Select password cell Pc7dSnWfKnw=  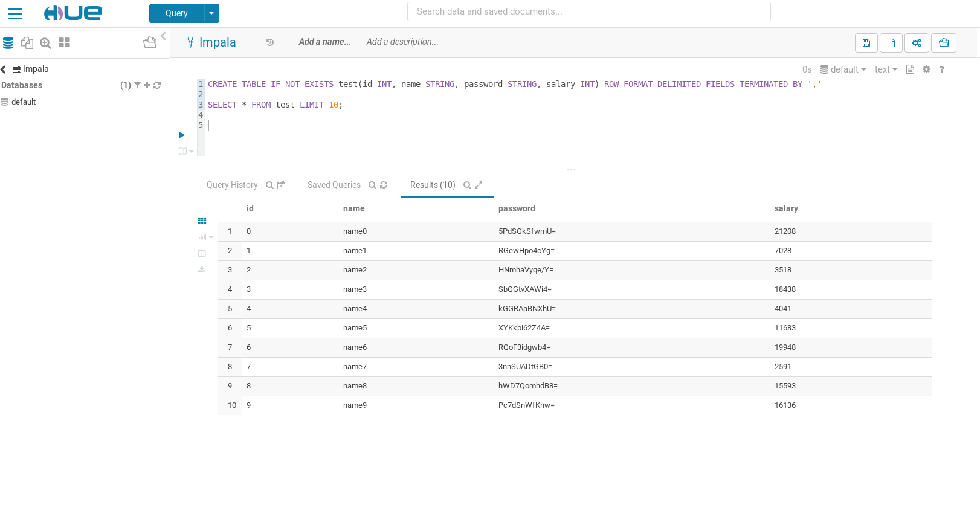point(526,405)
